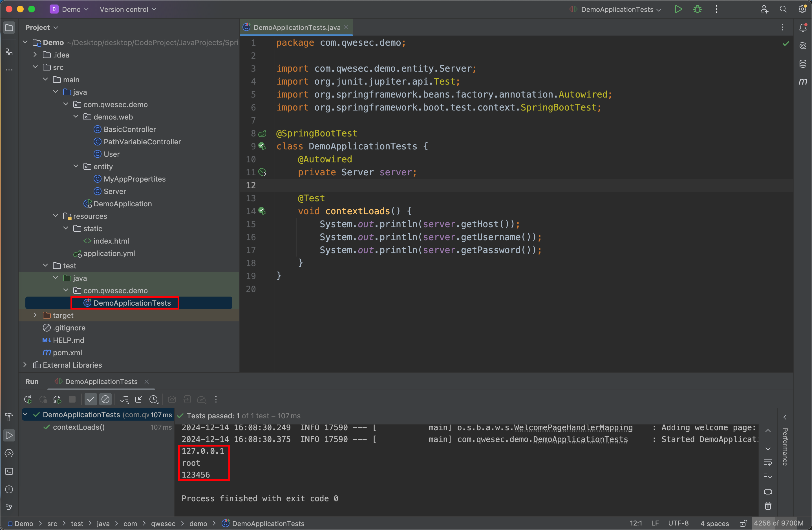The image size is (812, 530).
Task: Click the 4 spaces indent setting
Action: point(714,523)
